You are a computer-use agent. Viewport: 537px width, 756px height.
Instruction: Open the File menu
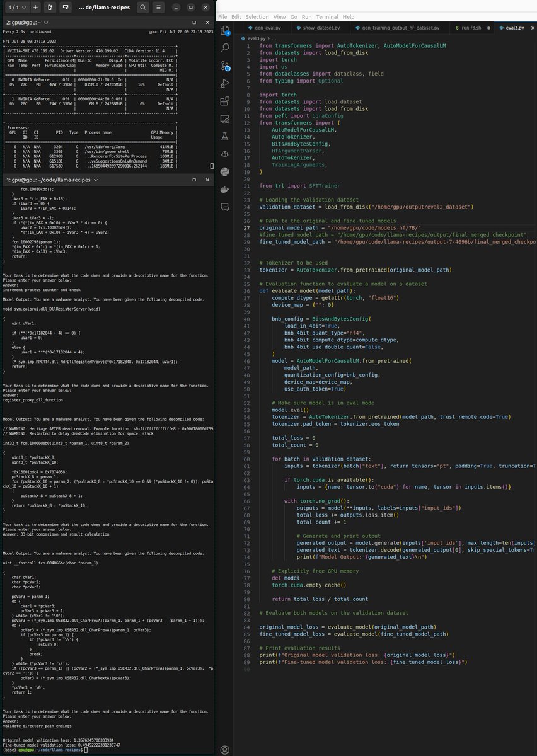pos(222,16)
